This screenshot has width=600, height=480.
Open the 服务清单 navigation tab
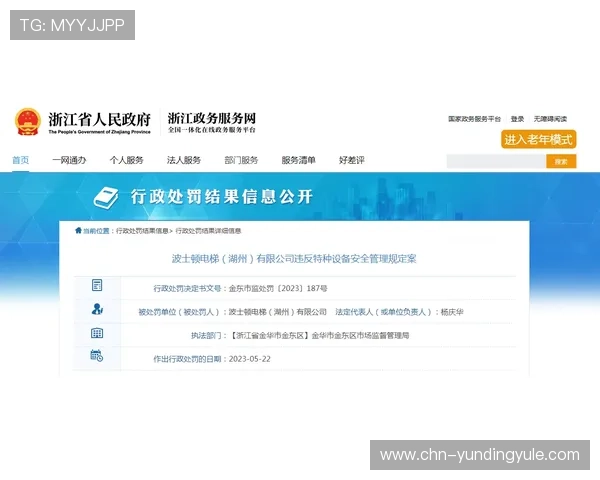pos(298,160)
